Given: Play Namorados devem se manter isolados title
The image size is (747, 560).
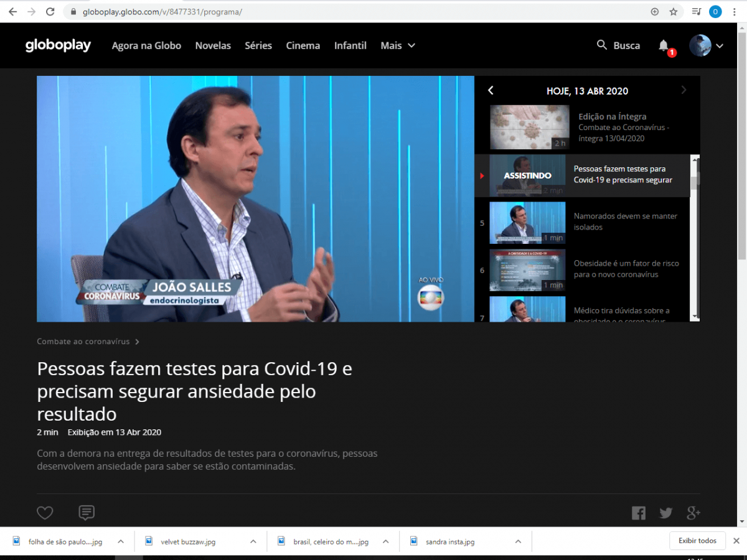Looking at the screenshot, I should point(626,222).
